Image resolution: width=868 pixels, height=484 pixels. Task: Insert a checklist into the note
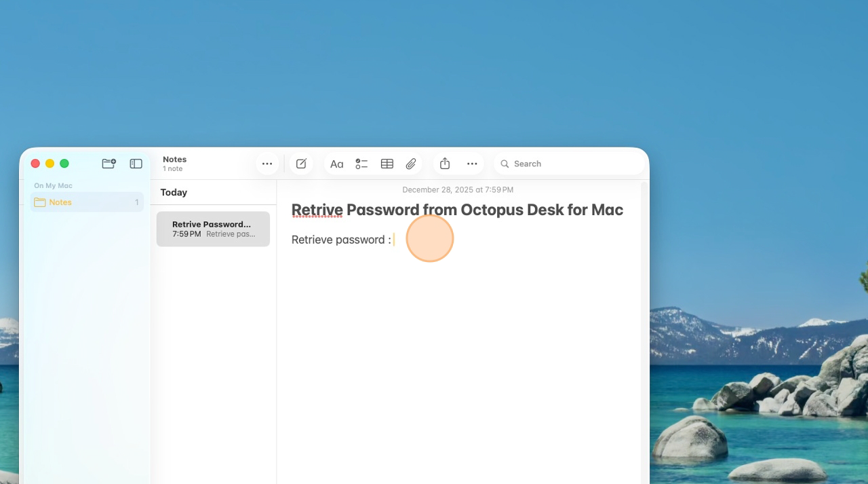click(x=361, y=164)
